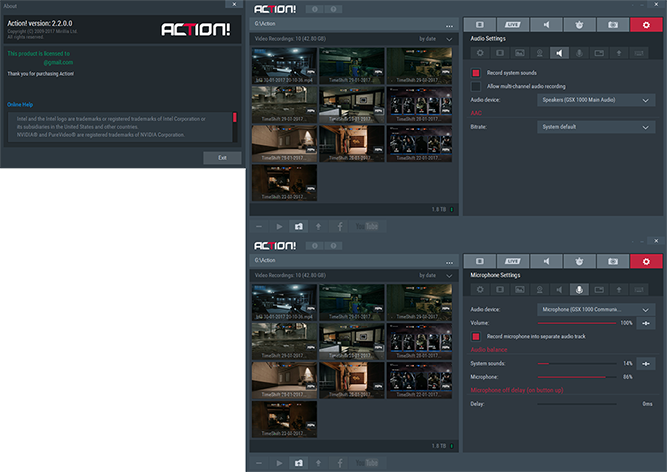Open Bitrate System default dropdown
667x472 pixels.
pyautogui.click(x=596, y=127)
